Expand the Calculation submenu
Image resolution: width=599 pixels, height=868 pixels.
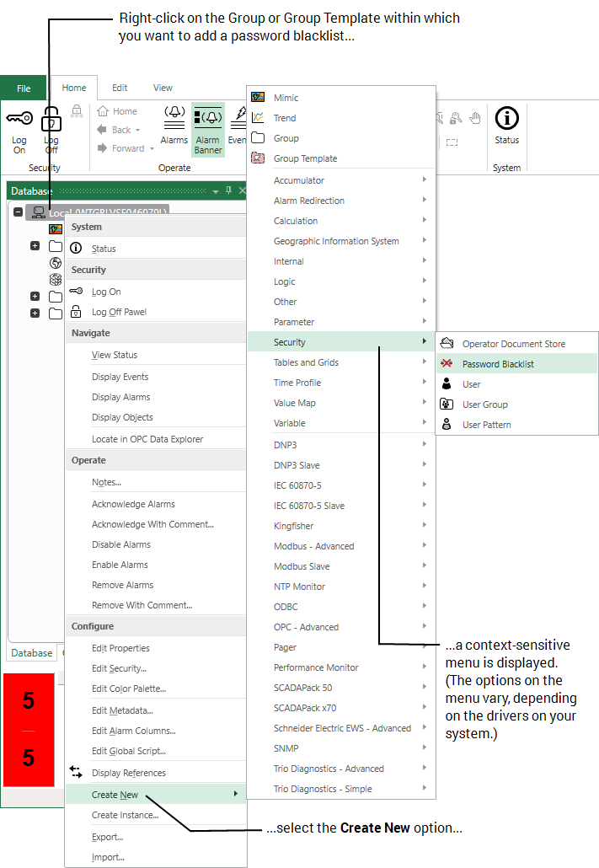coord(340,220)
